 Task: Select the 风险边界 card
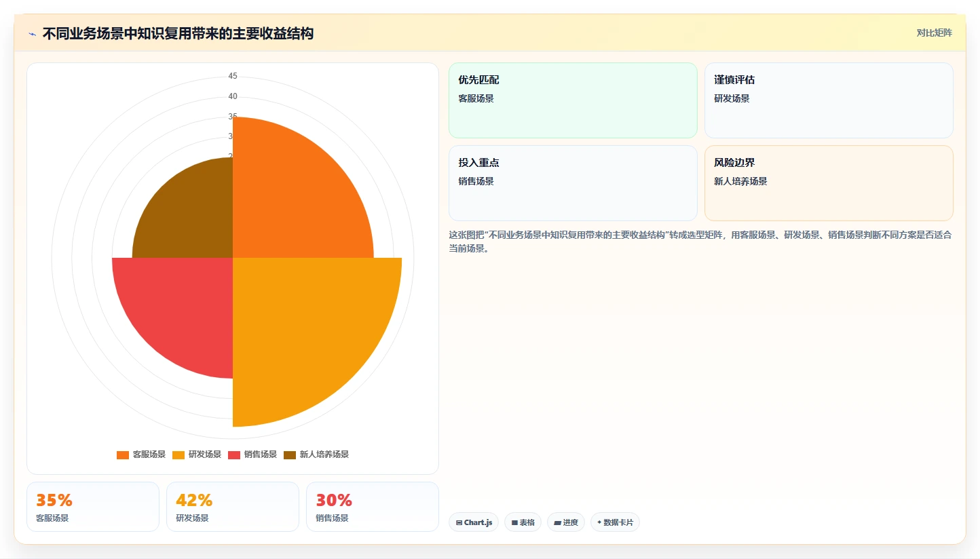click(829, 183)
